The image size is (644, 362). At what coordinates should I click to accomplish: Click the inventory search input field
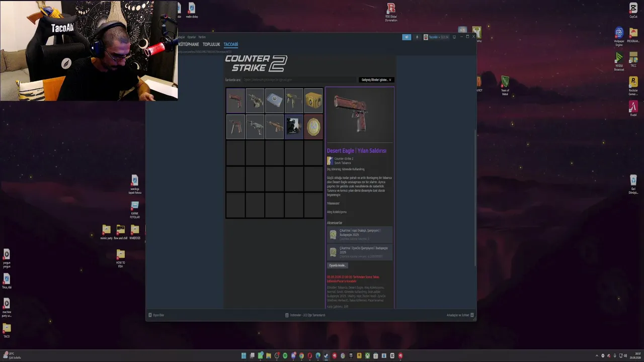click(299, 80)
